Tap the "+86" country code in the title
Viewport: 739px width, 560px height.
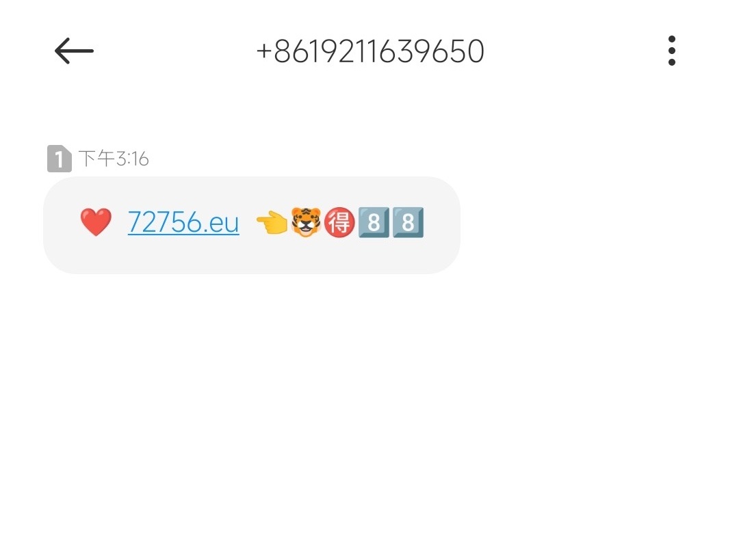pyautogui.click(x=283, y=51)
